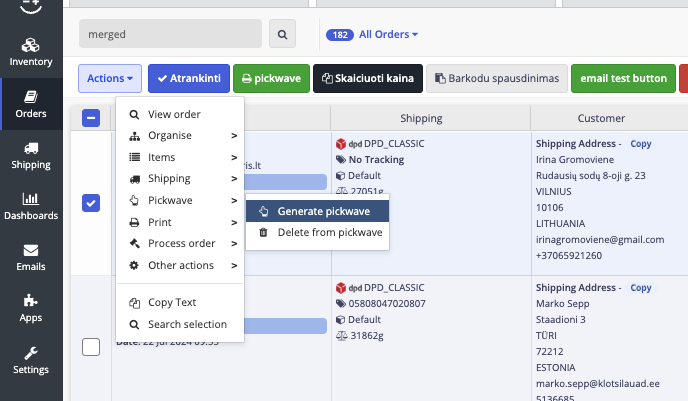This screenshot has width=688, height=401.
Task: Open the All Orders filter dropdown
Action: pos(388,35)
